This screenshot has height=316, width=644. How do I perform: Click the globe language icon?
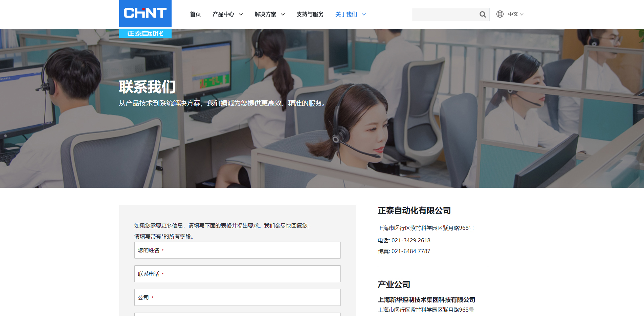tap(500, 14)
